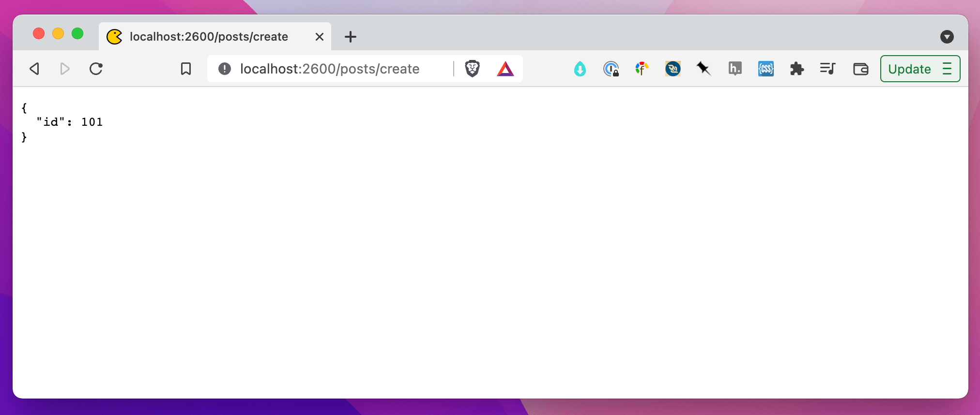Open the colorful pinwheel extension

coord(642,69)
